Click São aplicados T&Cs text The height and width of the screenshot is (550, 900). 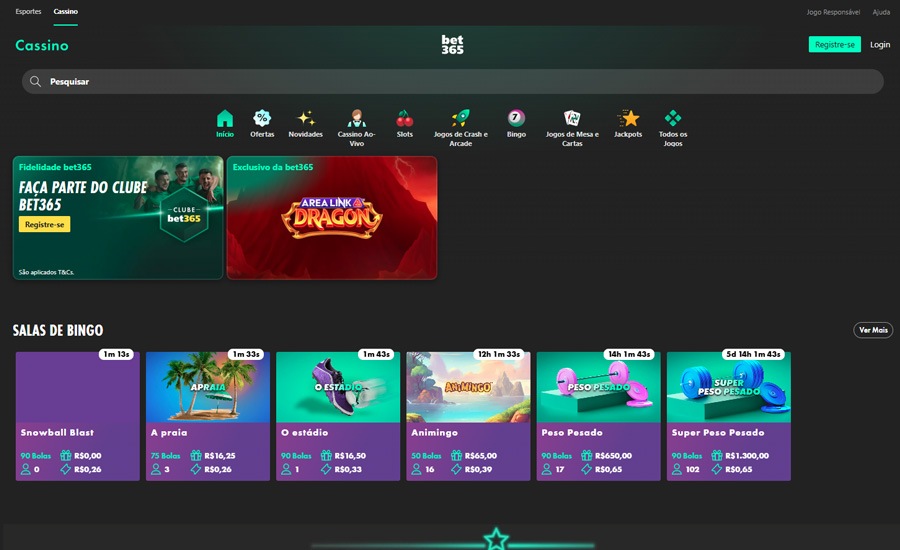pos(46,272)
